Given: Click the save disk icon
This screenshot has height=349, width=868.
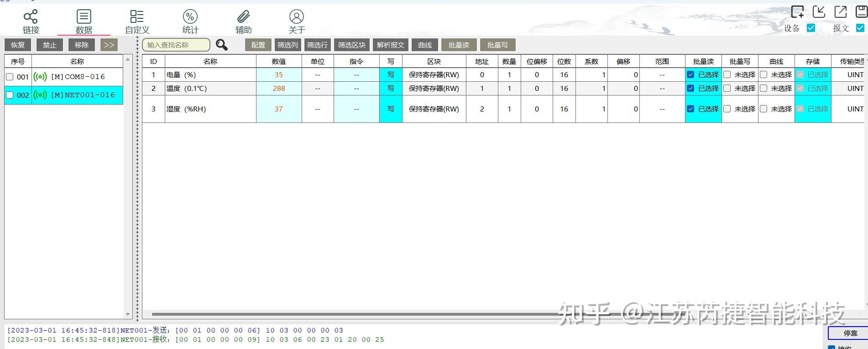Looking at the screenshot, I should pyautogui.click(x=861, y=11).
